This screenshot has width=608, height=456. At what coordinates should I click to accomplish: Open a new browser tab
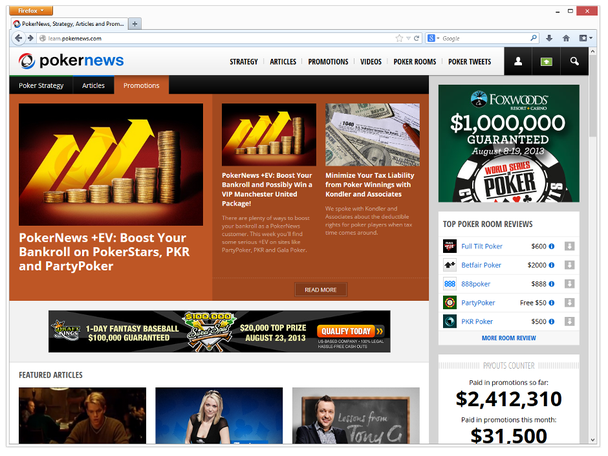[x=135, y=24]
